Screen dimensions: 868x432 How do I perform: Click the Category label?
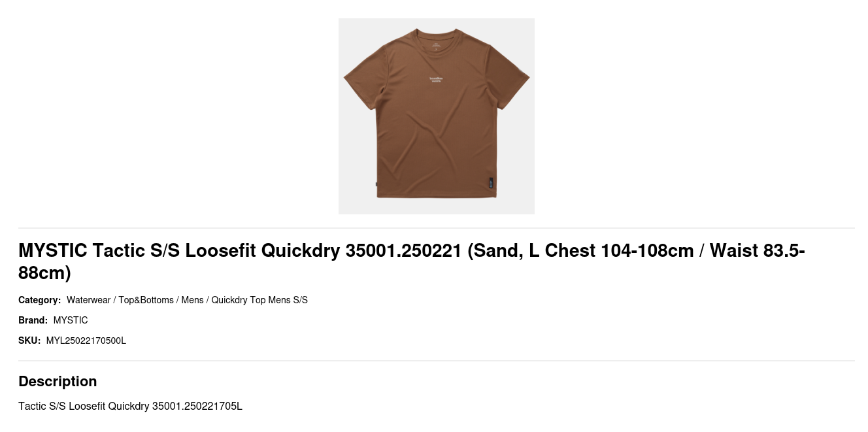click(39, 300)
